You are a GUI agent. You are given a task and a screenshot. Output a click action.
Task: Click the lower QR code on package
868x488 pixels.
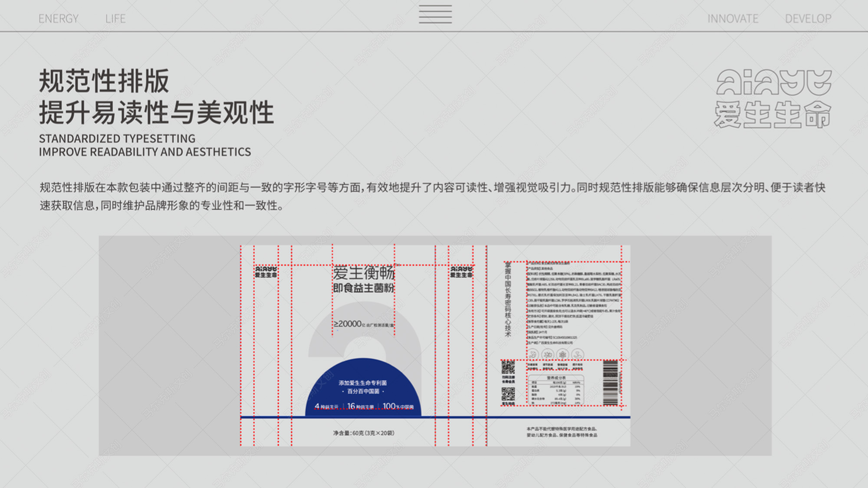pyautogui.click(x=508, y=394)
